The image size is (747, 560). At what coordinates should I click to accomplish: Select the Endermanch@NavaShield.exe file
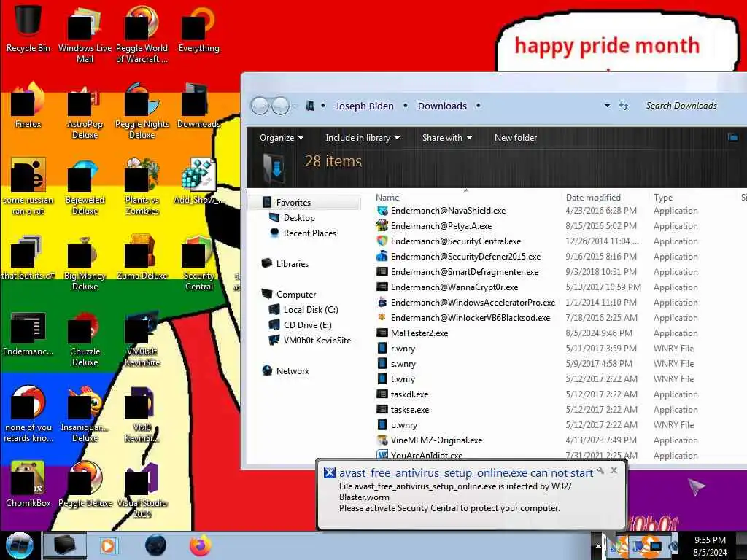[x=448, y=211]
